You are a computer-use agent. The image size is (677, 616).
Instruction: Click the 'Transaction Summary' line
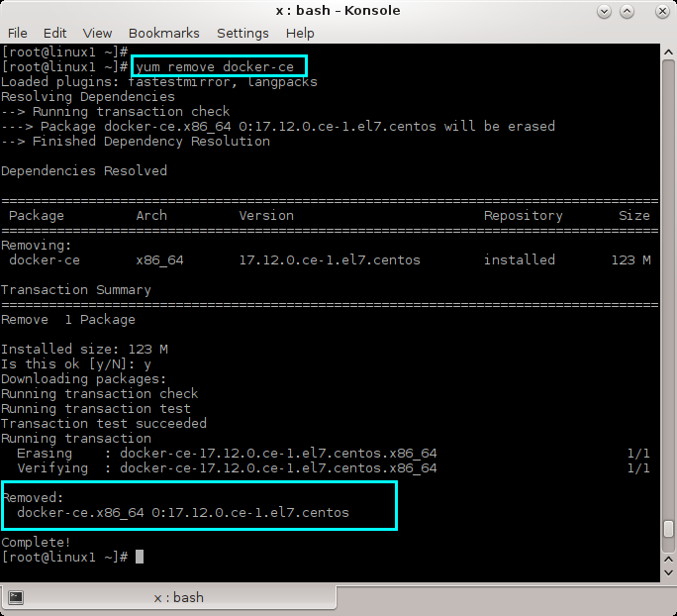coord(76,290)
